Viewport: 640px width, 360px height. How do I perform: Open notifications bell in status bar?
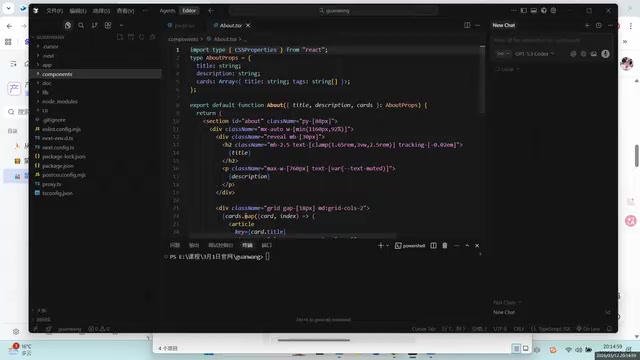click(x=609, y=329)
